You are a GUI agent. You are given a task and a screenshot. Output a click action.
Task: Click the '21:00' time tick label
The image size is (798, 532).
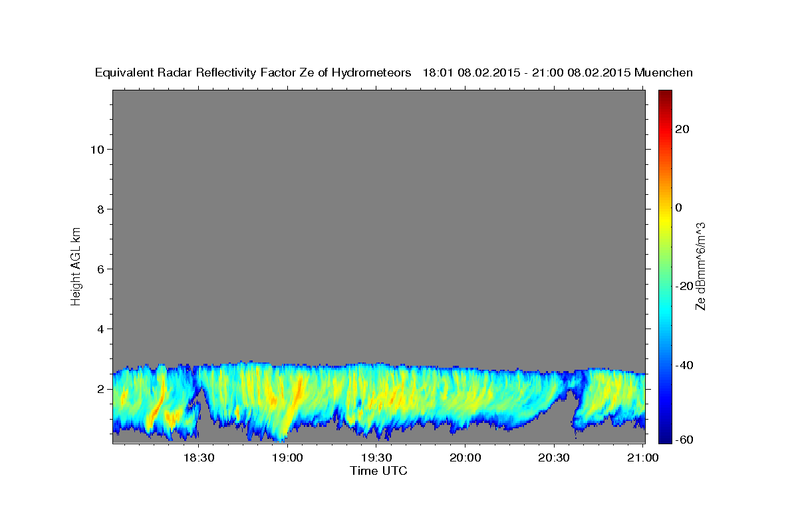pyautogui.click(x=643, y=458)
